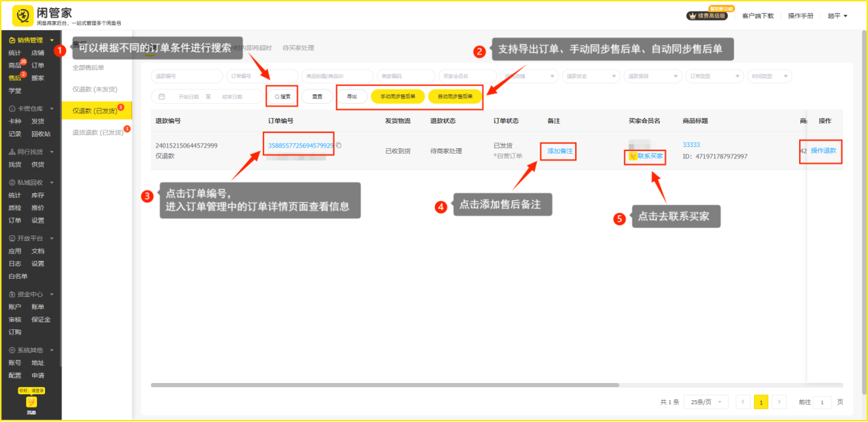Click the 操作退款 link

823,150
